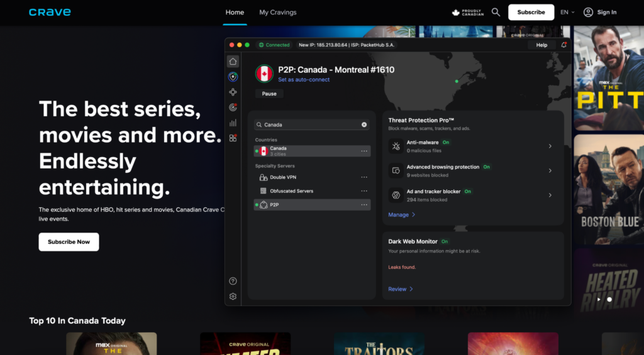Open the EN language dropdown
This screenshot has height=355, width=644.
[568, 13]
